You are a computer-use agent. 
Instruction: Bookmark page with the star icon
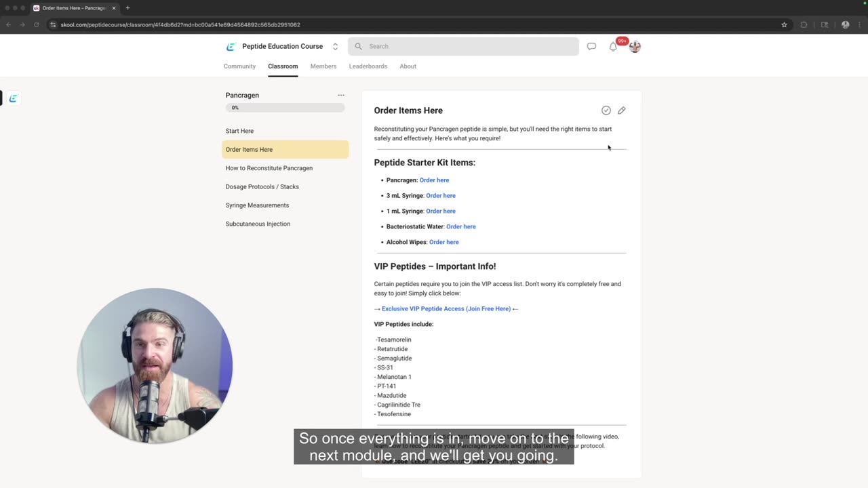click(x=784, y=24)
